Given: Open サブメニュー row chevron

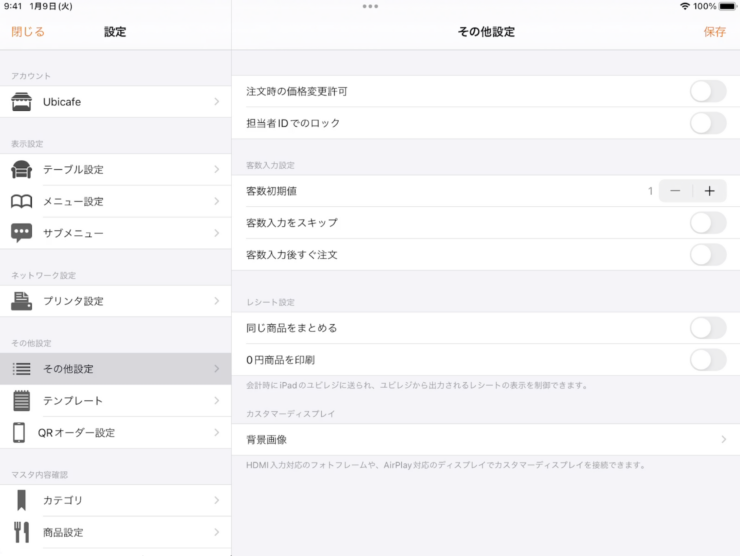Looking at the screenshot, I should 217,233.
